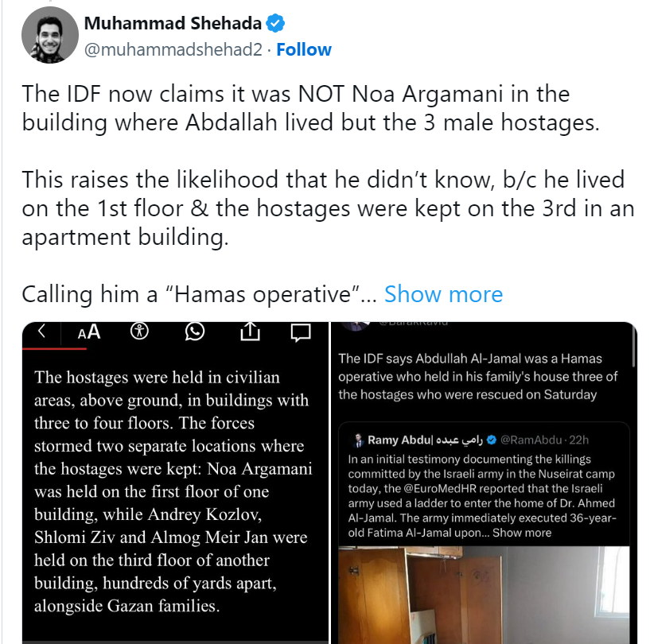
Task: Open the accessibility person icon
Action: pos(139,332)
